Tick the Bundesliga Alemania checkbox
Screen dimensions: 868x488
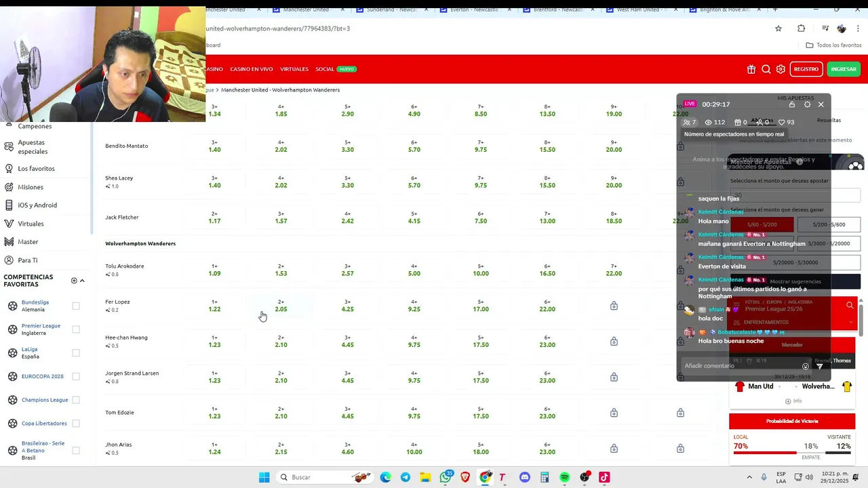coord(76,306)
